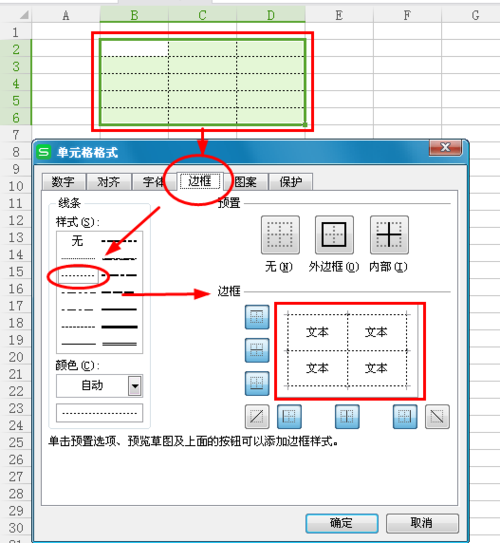This screenshot has width=500, height=543.
Task: Toggle the diagonal-up border button
Action: (x=257, y=417)
